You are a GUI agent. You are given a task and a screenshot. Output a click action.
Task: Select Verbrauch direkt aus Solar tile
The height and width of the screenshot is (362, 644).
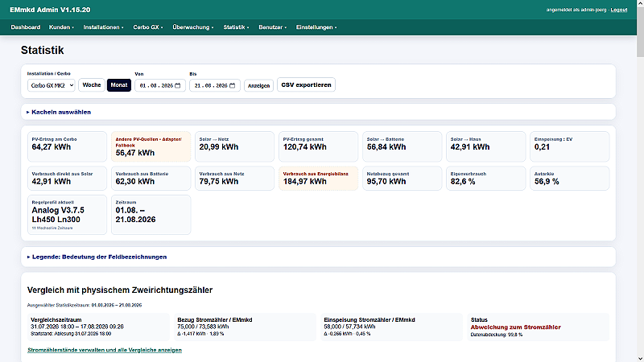click(67, 178)
